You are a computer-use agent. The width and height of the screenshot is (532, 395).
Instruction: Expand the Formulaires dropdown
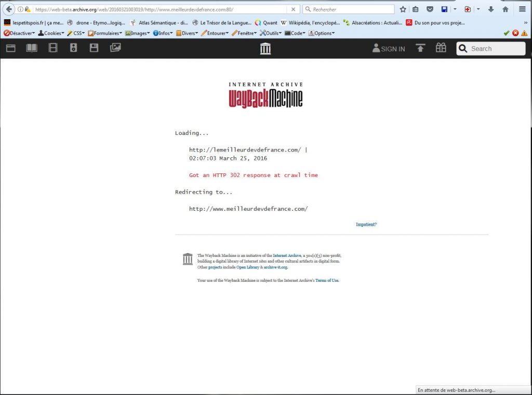click(x=105, y=33)
